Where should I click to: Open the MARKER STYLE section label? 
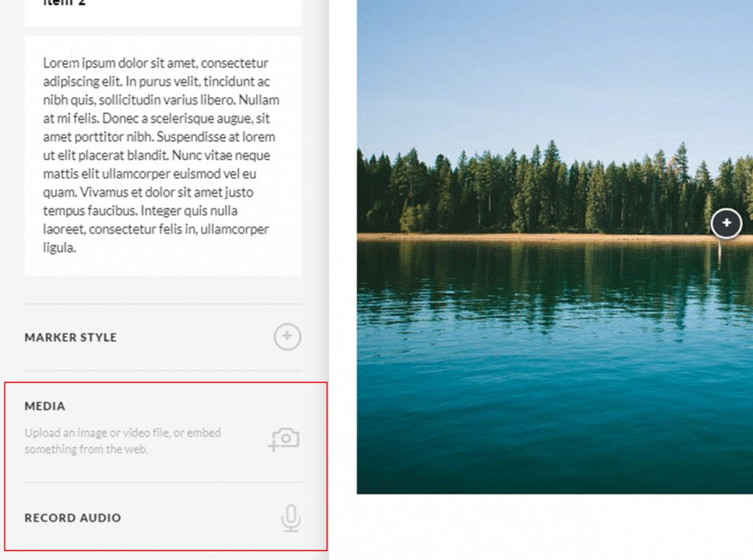tap(70, 337)
